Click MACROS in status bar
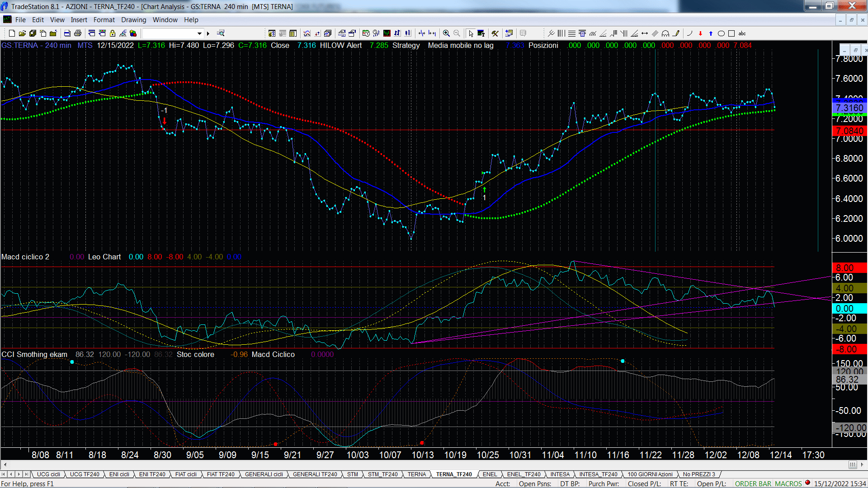868x488 pixels. pyautogui.click(x=788, y=484)
